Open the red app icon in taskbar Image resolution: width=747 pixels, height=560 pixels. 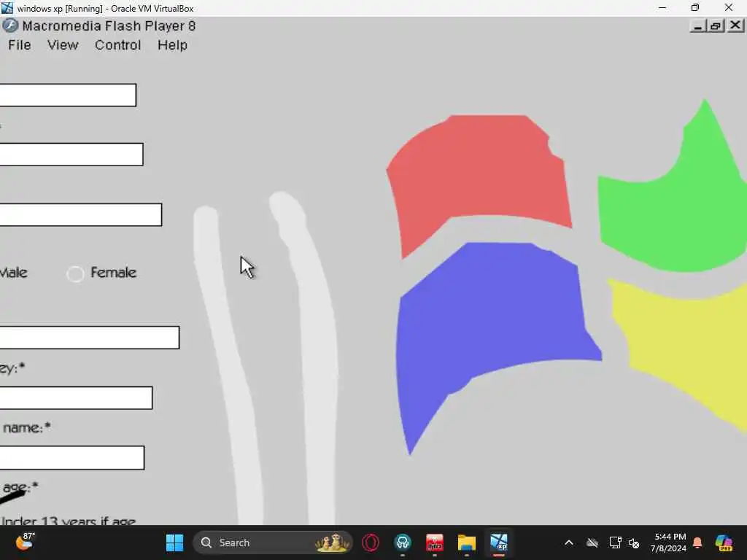435,542
